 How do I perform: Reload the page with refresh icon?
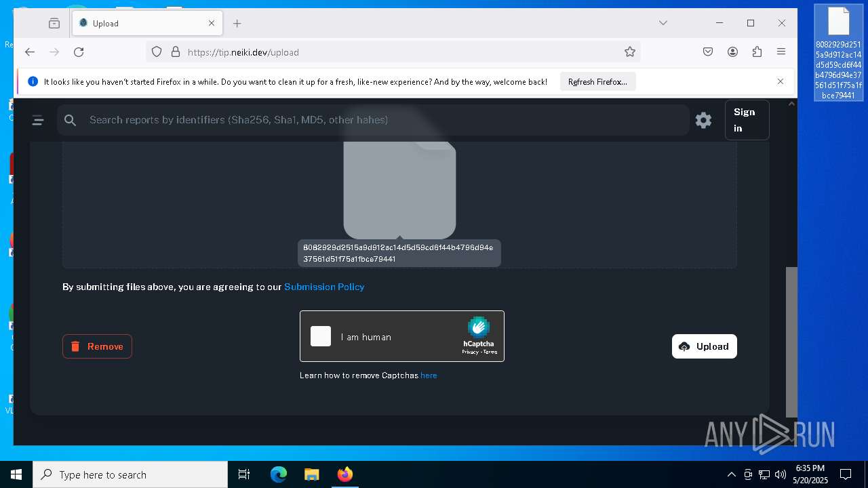[79, 52]
